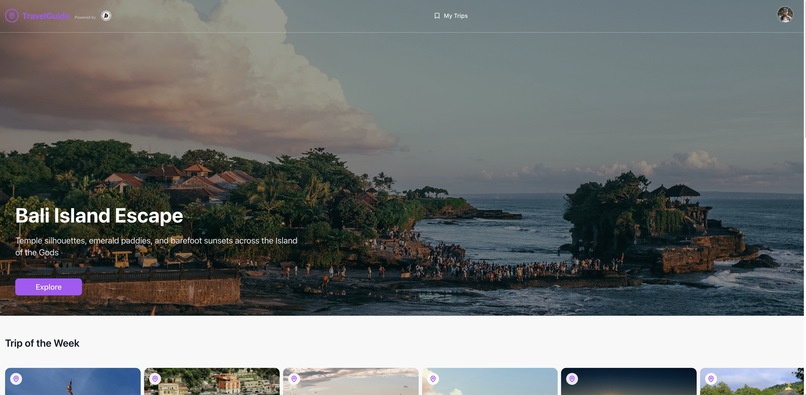Screen dimensions: 806x395
Task: Click the 'Temple silhouettes, emerald paddies' description
Action: [x=156, y=246]
